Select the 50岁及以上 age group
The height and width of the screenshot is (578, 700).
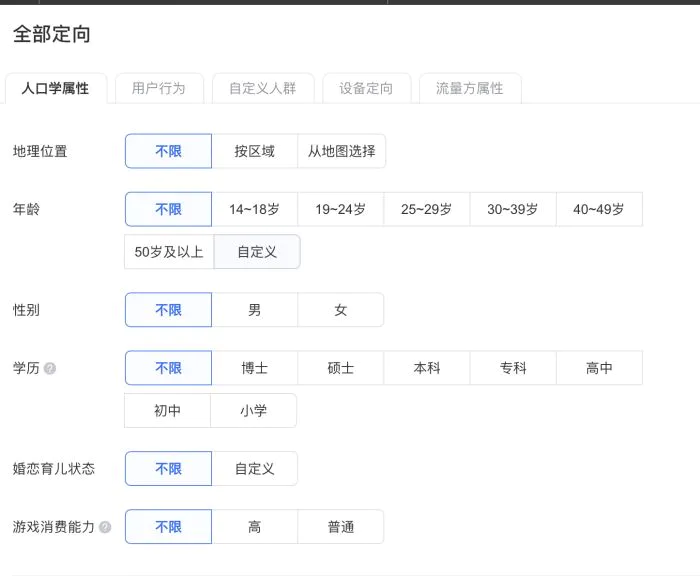pyautogui.click(x=169, y=252)
